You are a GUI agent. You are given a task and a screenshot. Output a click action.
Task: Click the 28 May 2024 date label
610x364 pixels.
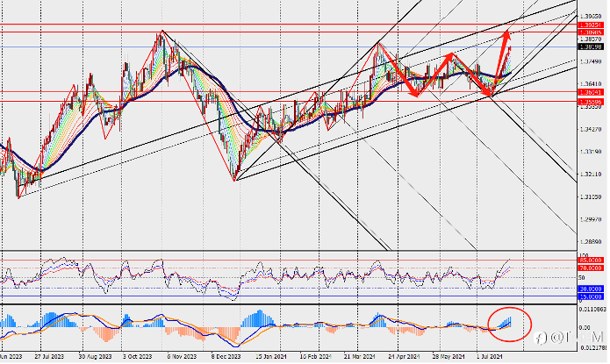[x=449, y=356]
